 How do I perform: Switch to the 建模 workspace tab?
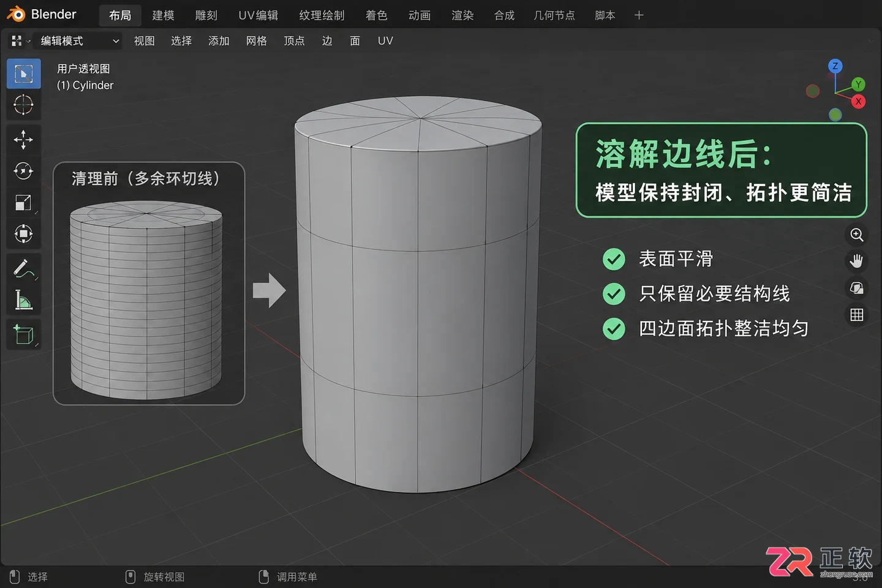[163, 15]
